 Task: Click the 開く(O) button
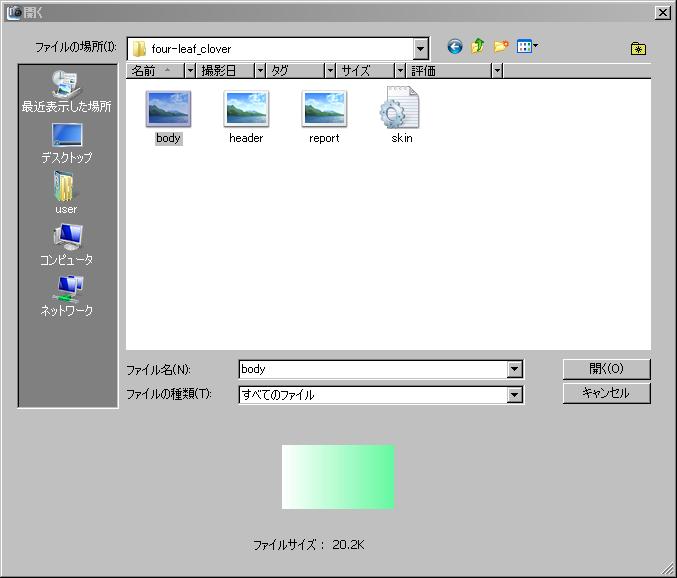[x=606, y=368]
